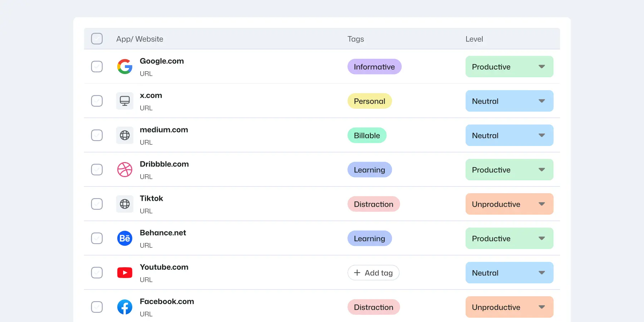This screenshot has width=644, height=322.
Task: Click the Distraction tag on Facebook.com
Action: pos(374,307)
